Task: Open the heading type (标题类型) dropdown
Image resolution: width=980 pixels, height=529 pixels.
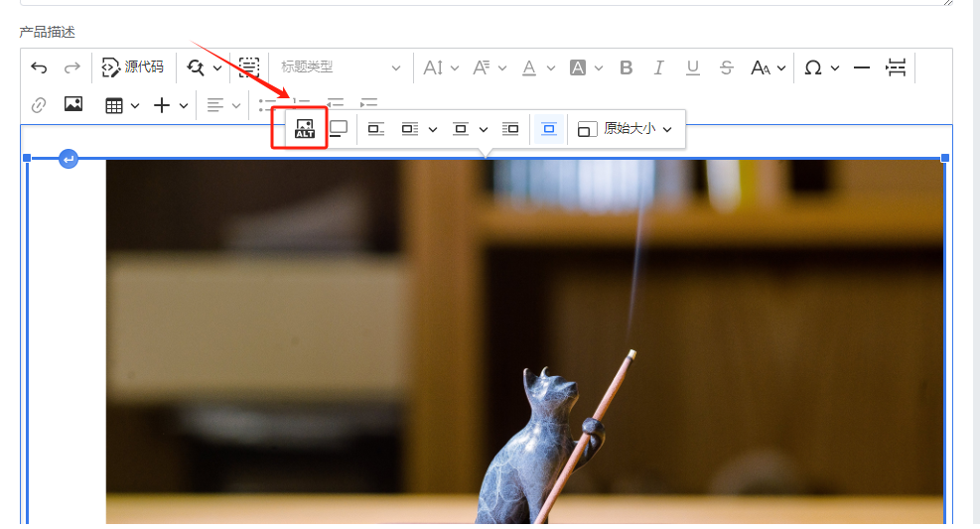Action: click(x=340, y=67)
